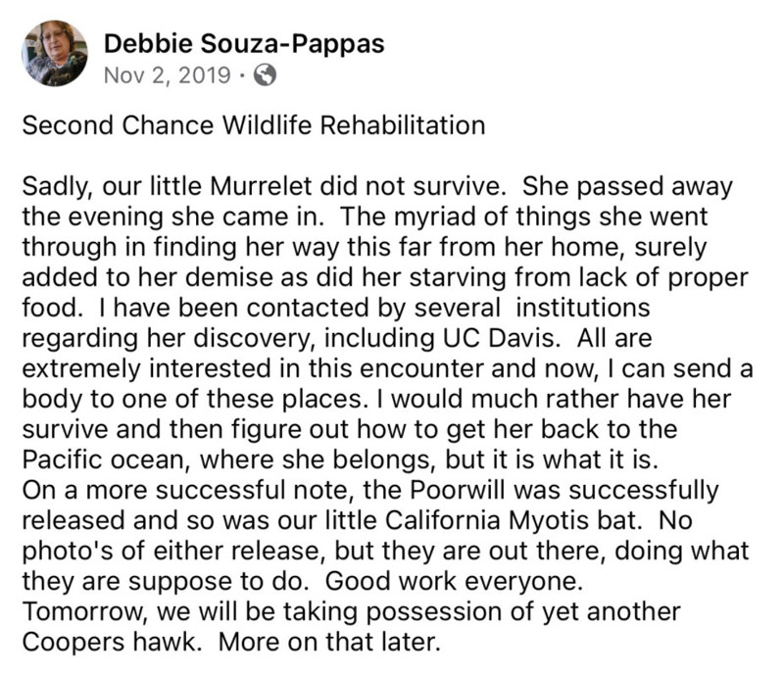The height and width of the screenshot is (676, 784).
Task: Click the Second Chance Wildlife Rehabilitation heading
Action: [253, 125]
